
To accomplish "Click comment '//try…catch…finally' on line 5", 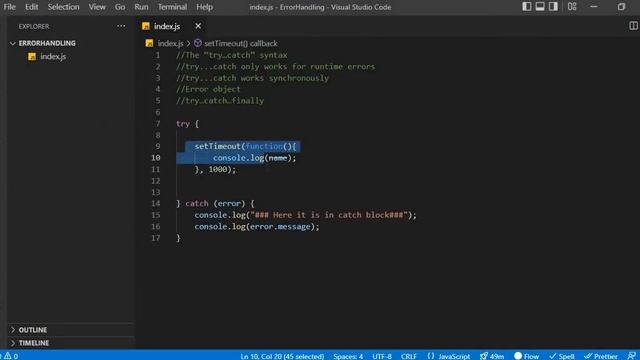I will click(x=220, y=101).
